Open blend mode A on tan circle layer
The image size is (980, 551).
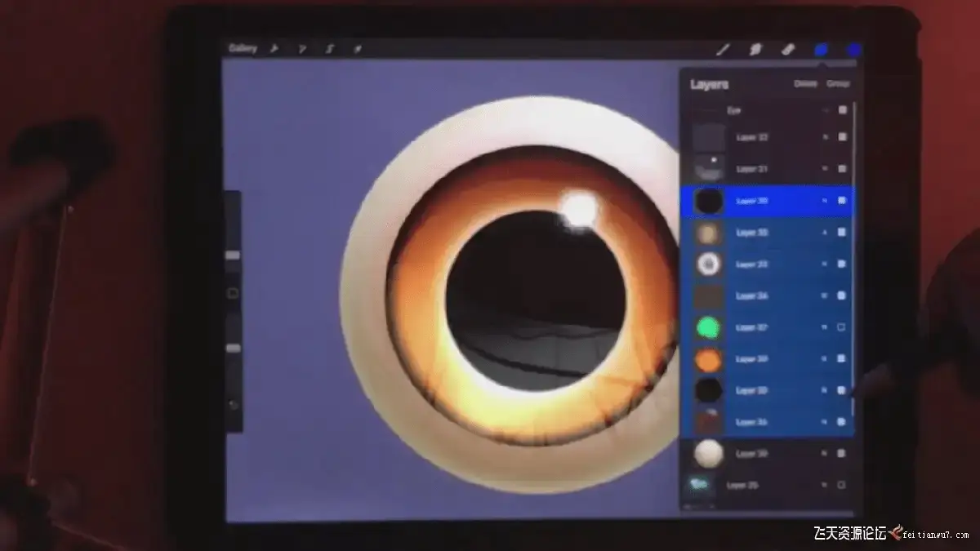point(825,233)
